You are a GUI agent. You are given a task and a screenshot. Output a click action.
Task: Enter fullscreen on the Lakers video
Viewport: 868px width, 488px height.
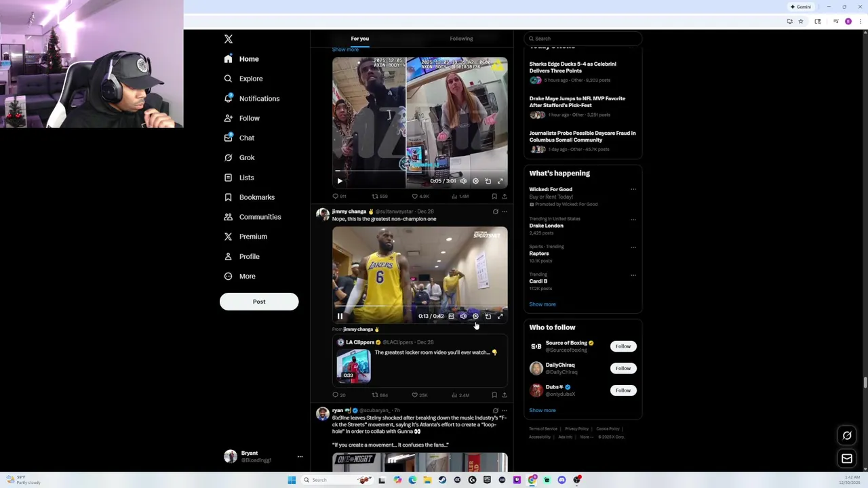pyautogui.click(x=500, y=316)
